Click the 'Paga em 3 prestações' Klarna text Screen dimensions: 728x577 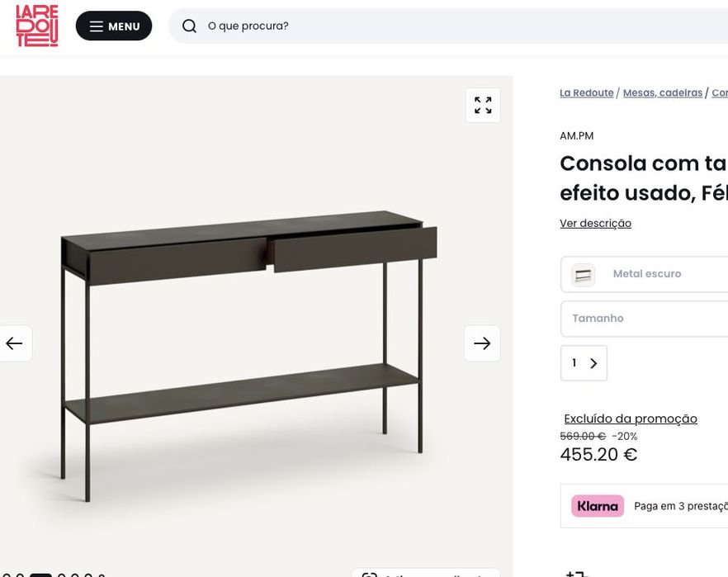tap(680, 507)
